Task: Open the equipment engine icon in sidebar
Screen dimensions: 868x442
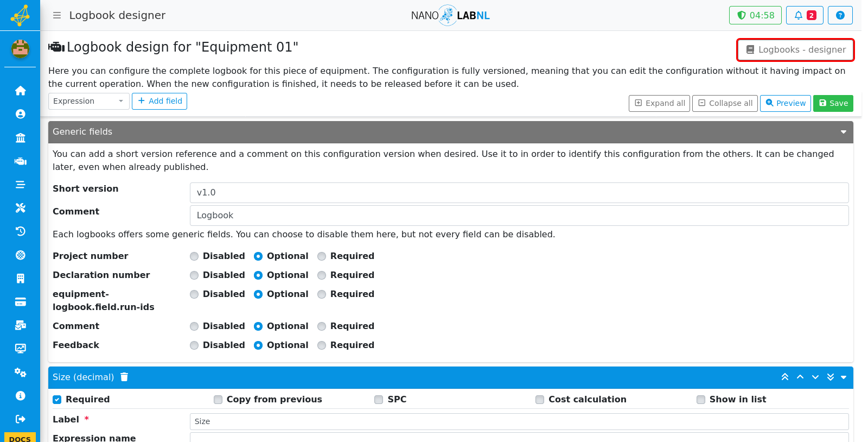Action: 21,161
